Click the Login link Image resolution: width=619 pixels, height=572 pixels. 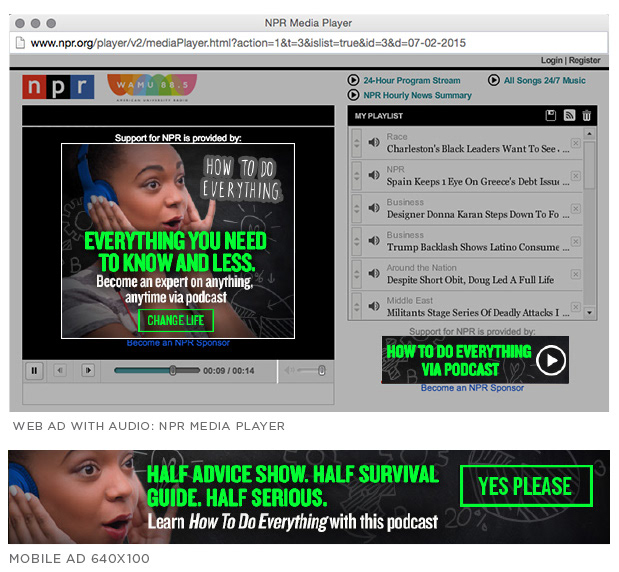551,60
